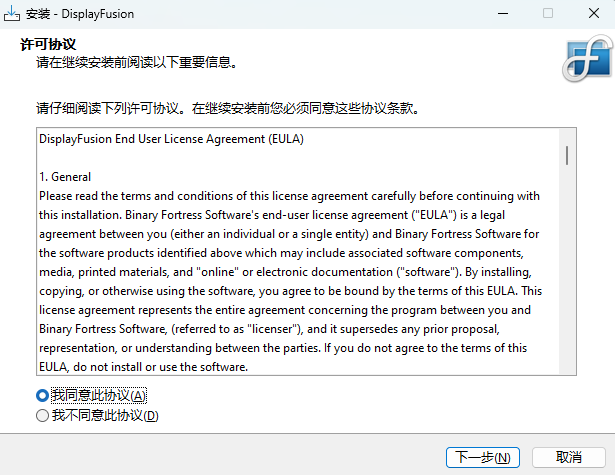Choose the 我不同意此协议(D) radio option
The image size is (615, 475).
tap(42, 416)
